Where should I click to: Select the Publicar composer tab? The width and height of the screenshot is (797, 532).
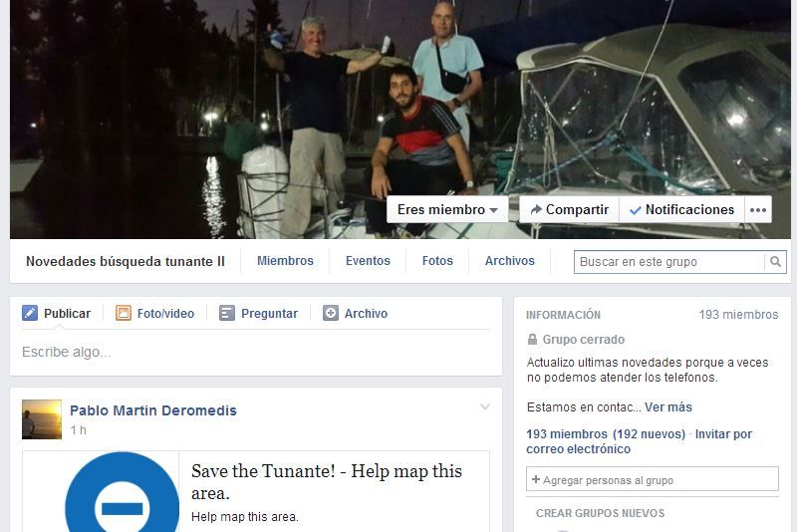pyautogui.click(x=57, y=313)
